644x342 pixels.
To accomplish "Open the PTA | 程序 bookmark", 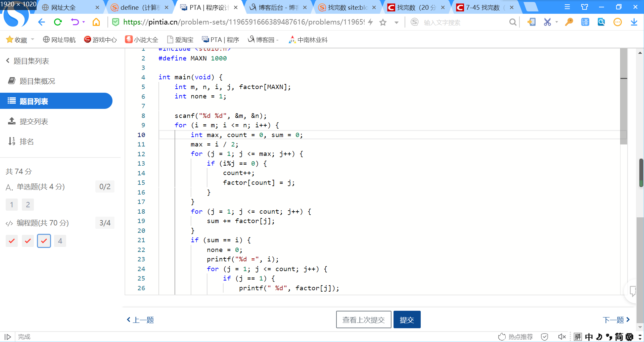I will pyautogui.click(x=221, y=40).
